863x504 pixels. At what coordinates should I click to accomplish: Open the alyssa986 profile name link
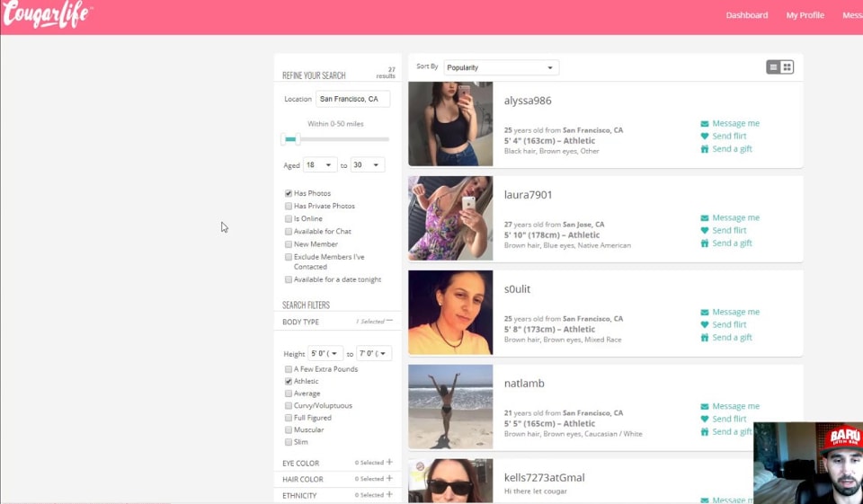pos(528,101)
